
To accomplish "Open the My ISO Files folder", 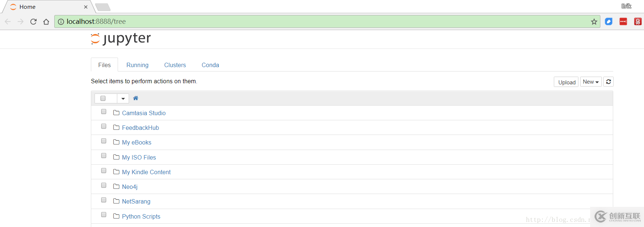I will point(139,157).
